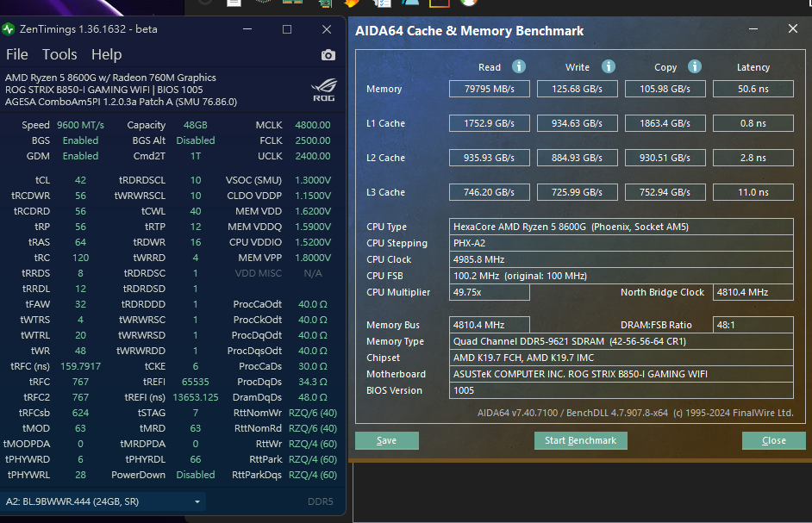812x523 pixels.
Task: Click Start Benchmark in AIDA64
Action: (x=580, y=440)
